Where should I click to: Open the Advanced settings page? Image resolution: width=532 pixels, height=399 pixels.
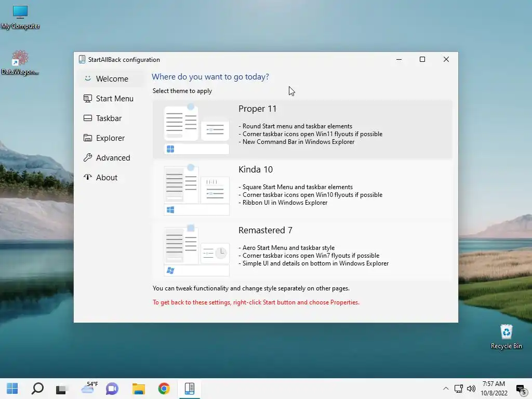point(112,157)
